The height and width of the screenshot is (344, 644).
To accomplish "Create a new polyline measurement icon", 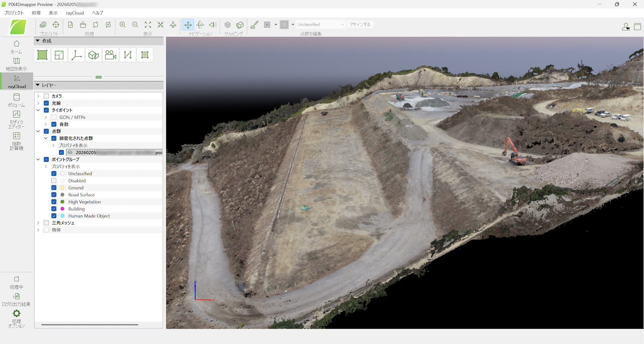I will click(x=128, y=55).
